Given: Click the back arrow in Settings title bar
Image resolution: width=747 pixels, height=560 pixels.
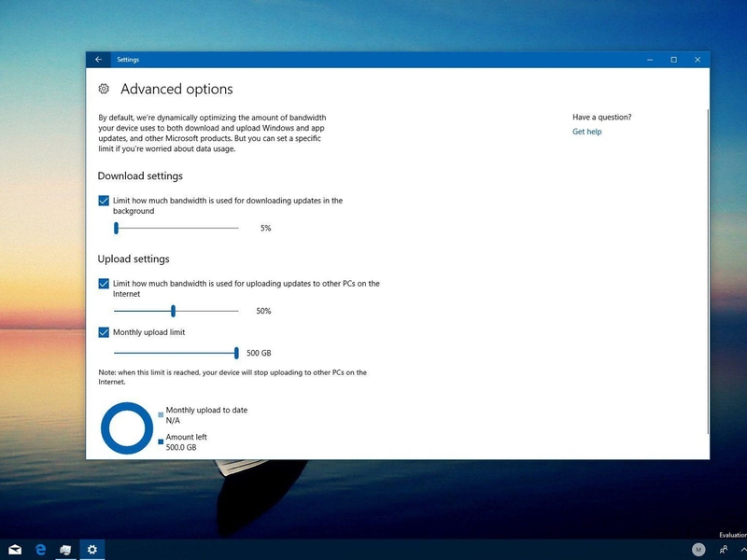Looking at the screenshot, I should coord(99,60).
